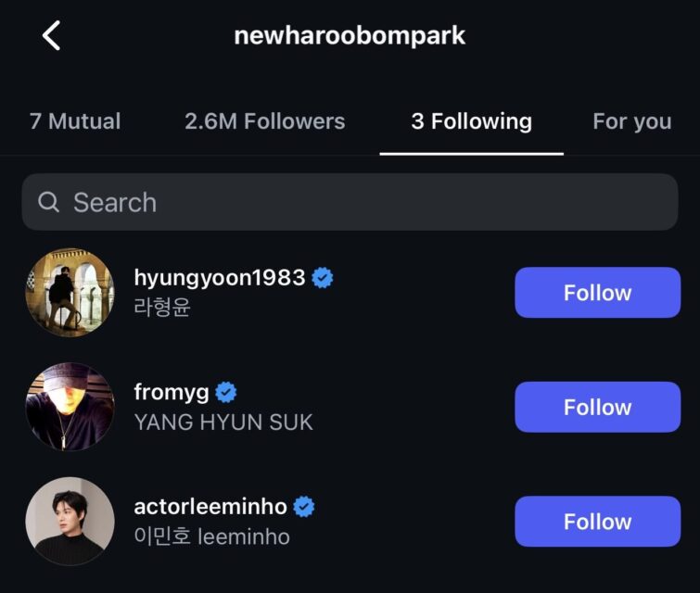Open hyungyoon1983's profile picture
The height and width of the screenshot is (593, 700).
(x=70, y=293)
